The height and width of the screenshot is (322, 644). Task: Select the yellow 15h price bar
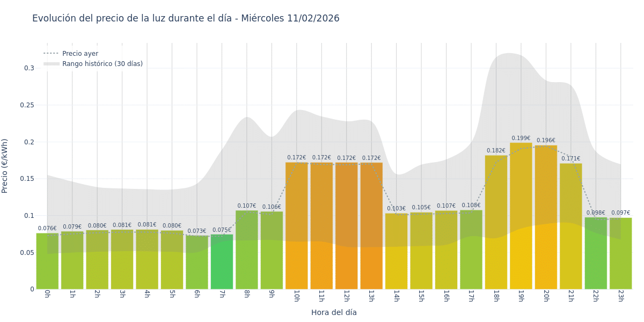[421, 252]
